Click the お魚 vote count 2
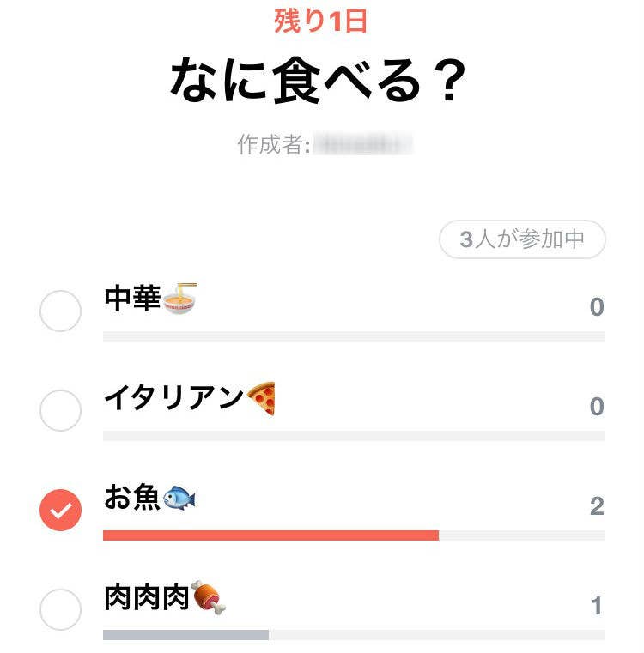The width and height of the screenshot is (644, 653). (x=597, y=506)
